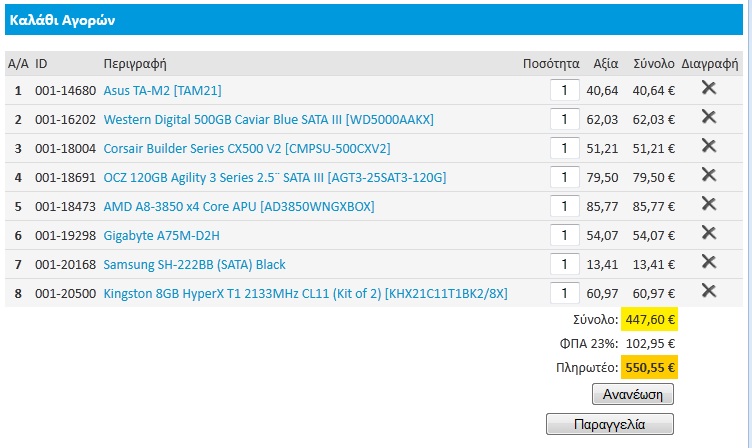Click the Ανανέωση button

pyautogui.click(x=633, y=394)
